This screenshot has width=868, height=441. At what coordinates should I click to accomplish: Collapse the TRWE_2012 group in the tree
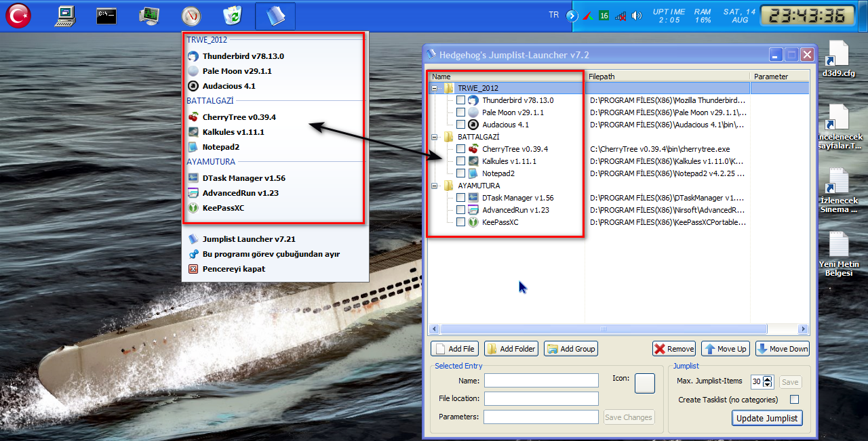[x=435, y=88]
